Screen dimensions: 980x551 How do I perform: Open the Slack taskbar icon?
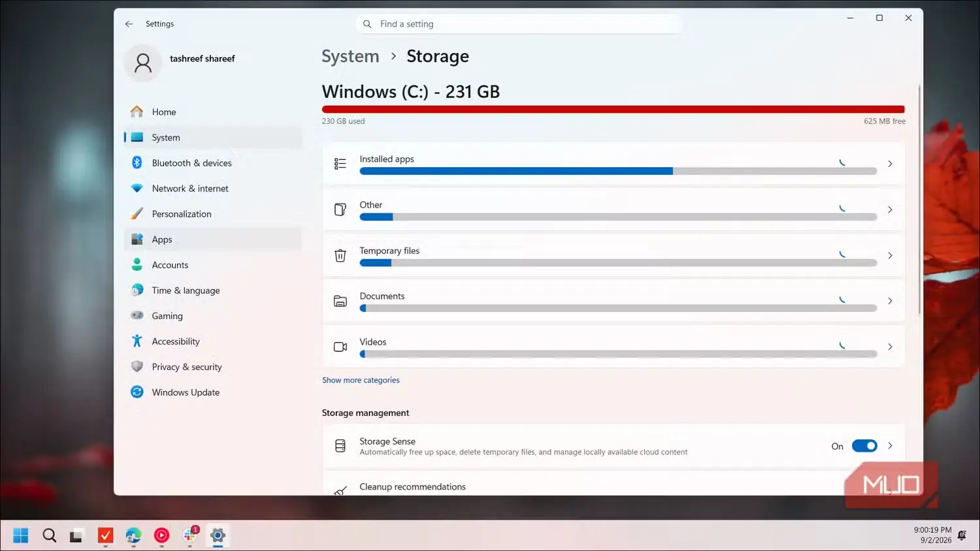tap(190, 535)
